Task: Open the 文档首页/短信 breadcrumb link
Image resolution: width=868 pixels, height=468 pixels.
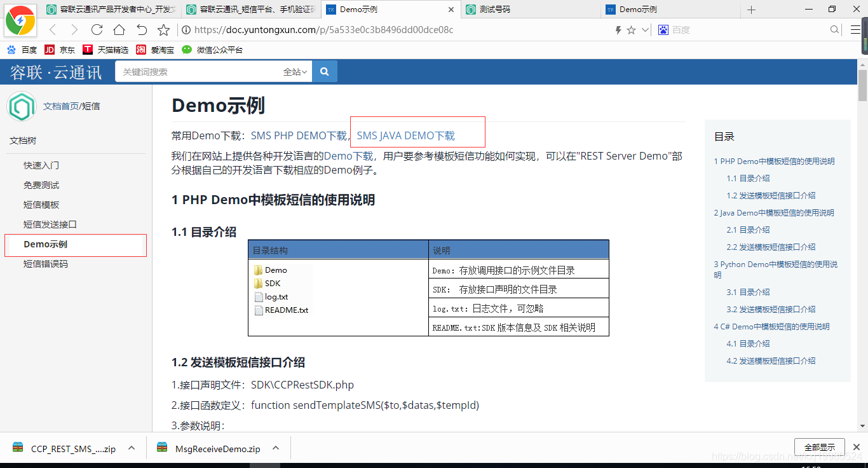Action: (x=71, y=106)
